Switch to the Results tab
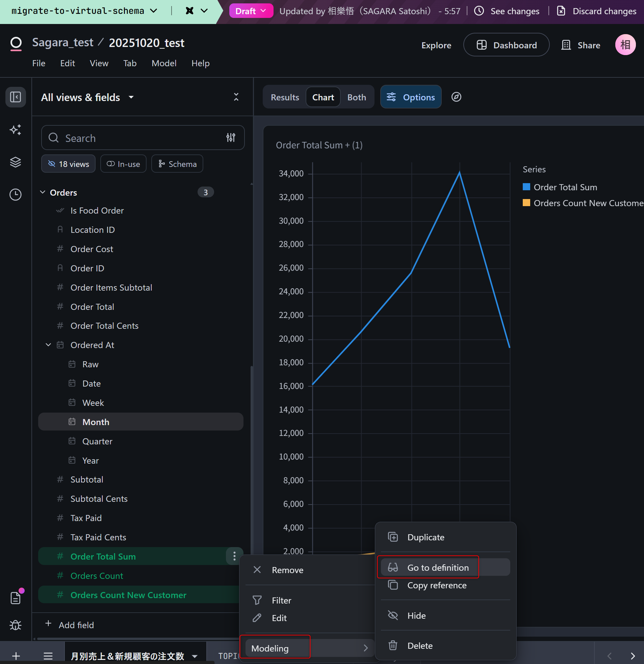The image size is (644, 664). coord(285,97)
